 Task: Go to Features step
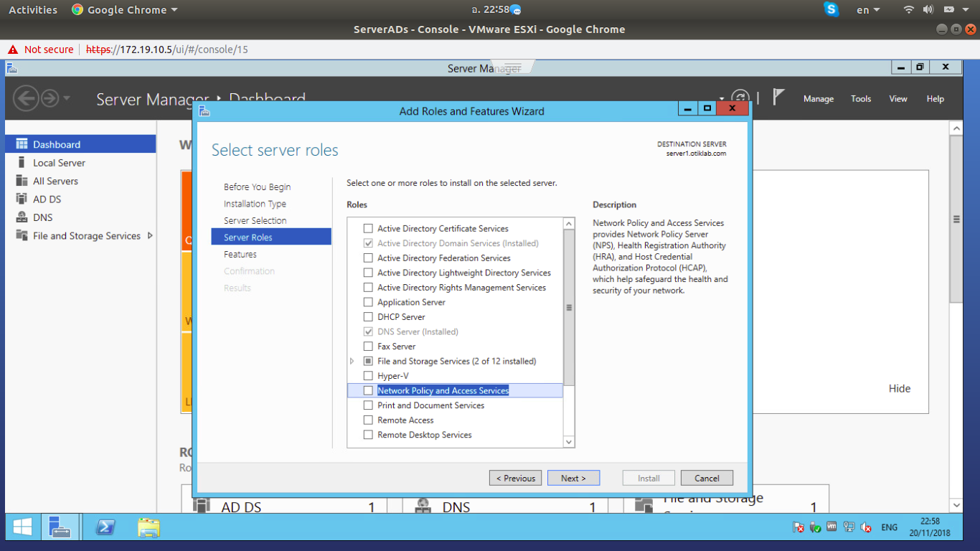[240, 254]
